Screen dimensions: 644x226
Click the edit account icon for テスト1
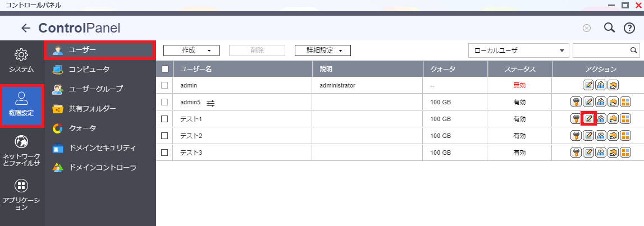(x=588, y=119)
